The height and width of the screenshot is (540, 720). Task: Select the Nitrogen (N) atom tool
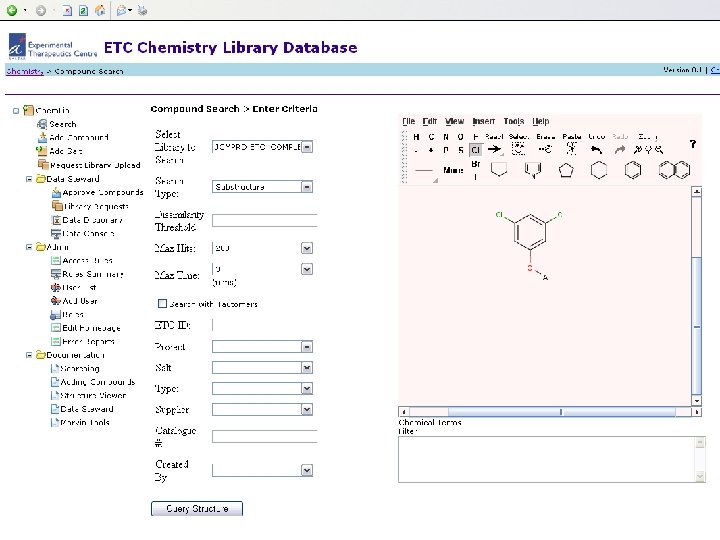[x=446, y=137]
